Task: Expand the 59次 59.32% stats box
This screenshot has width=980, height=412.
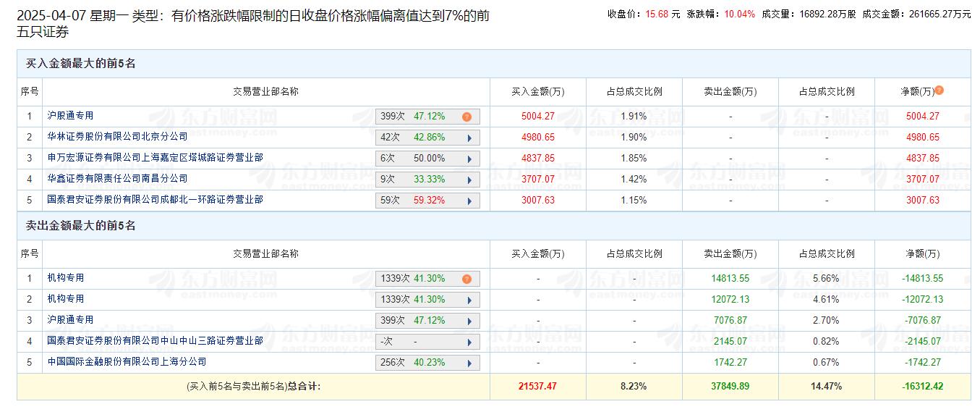Action: (x=427, y=201)
